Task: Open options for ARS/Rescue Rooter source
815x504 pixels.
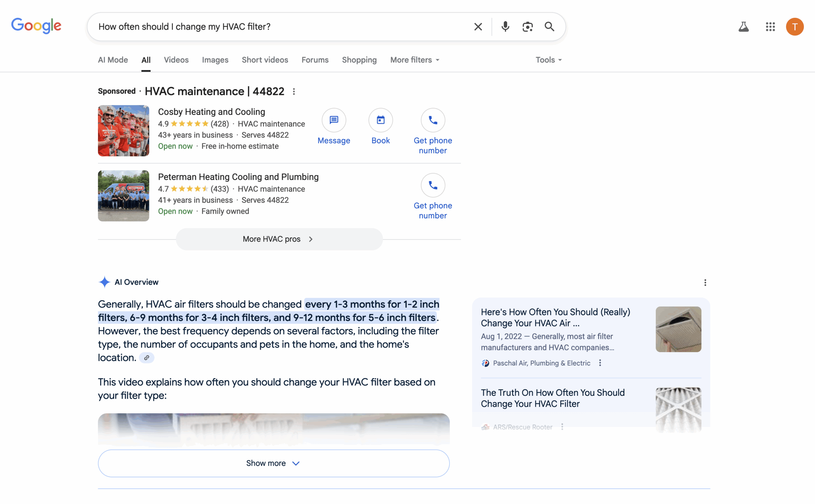Action: [x=562, y=427]
